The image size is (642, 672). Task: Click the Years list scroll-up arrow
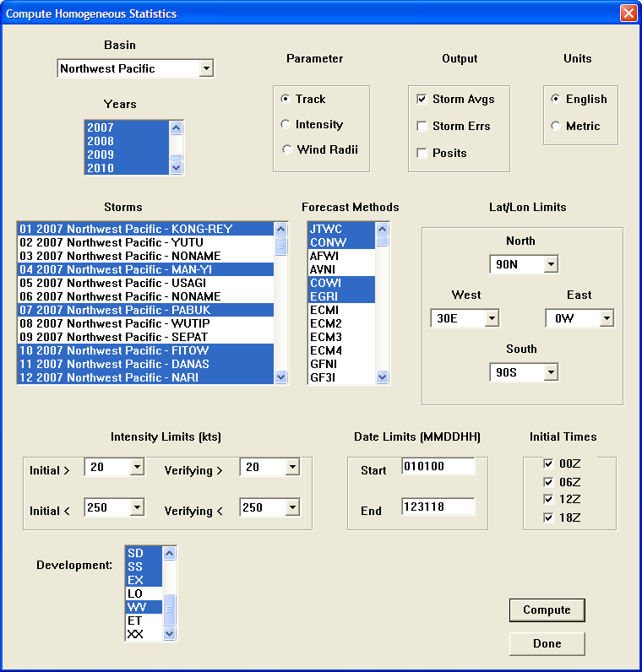click(176, 127)
